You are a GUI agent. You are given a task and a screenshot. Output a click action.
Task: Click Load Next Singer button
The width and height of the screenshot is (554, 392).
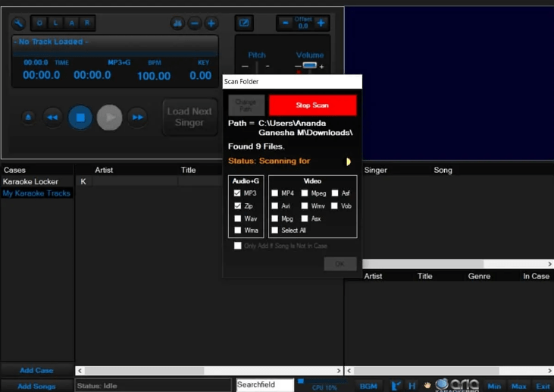[x=189, y=117]
